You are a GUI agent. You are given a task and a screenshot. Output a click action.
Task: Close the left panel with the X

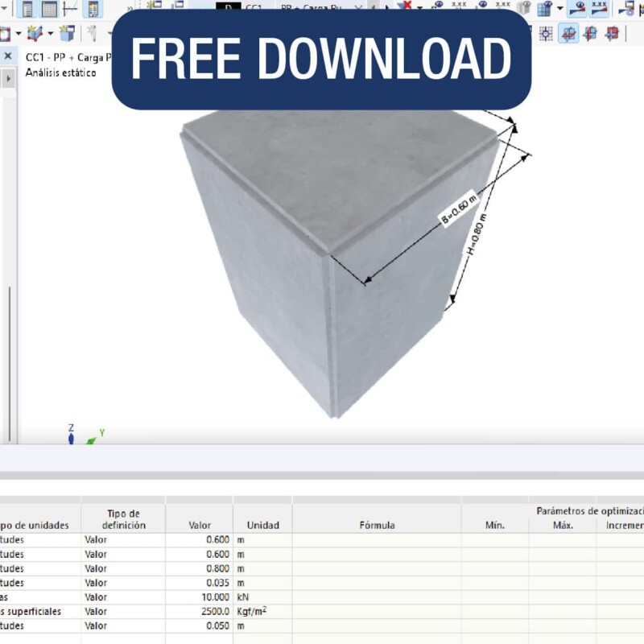coord(8,56)
